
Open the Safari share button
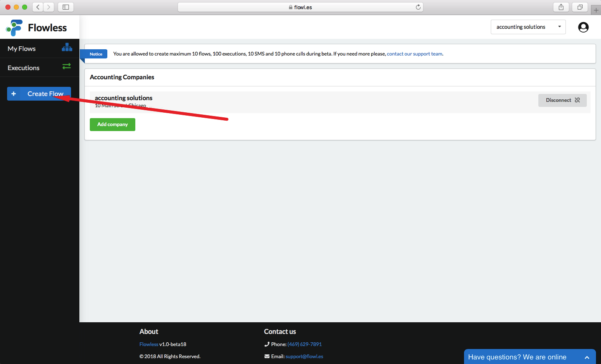point(561,7)
